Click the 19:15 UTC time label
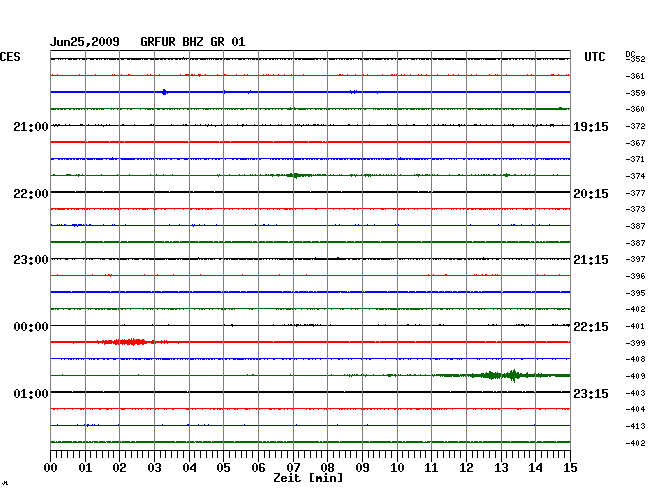The height and width of the screenshot is (494, 650). click(591, 127)
